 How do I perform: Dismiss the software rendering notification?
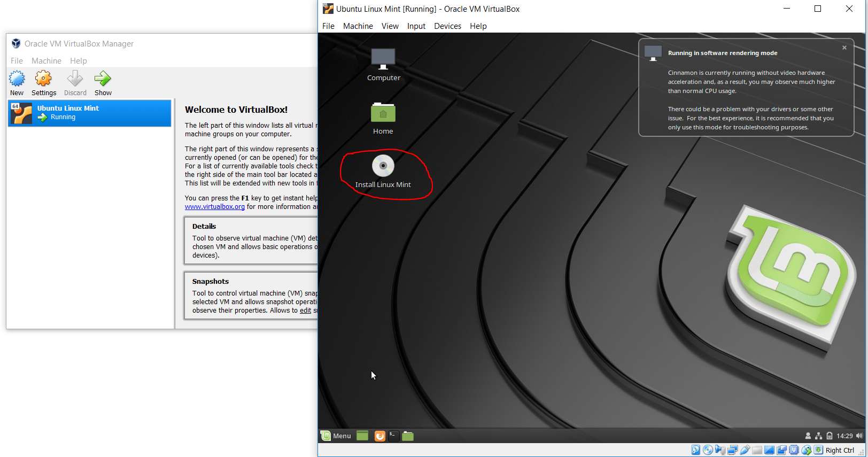[x=844, y=48]
